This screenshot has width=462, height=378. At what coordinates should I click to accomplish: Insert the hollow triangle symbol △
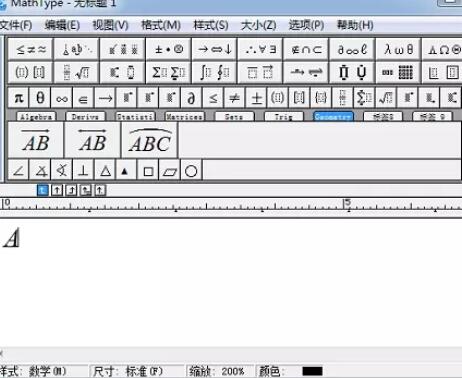click(x=105, y=171)
